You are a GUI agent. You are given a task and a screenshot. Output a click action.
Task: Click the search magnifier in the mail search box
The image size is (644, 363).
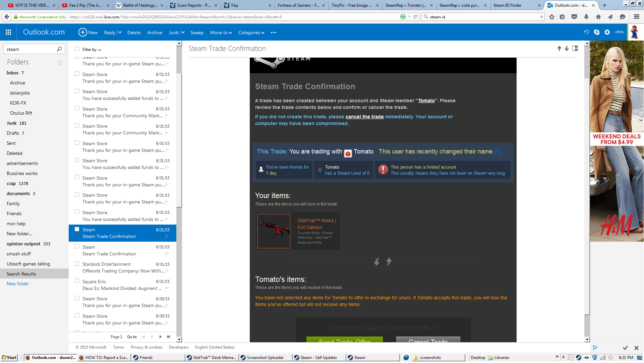59,49
